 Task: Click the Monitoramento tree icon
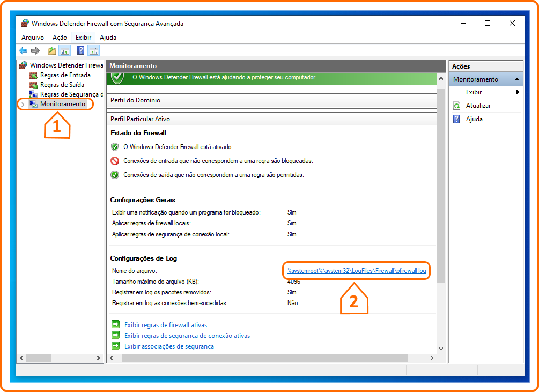[33, 104]
